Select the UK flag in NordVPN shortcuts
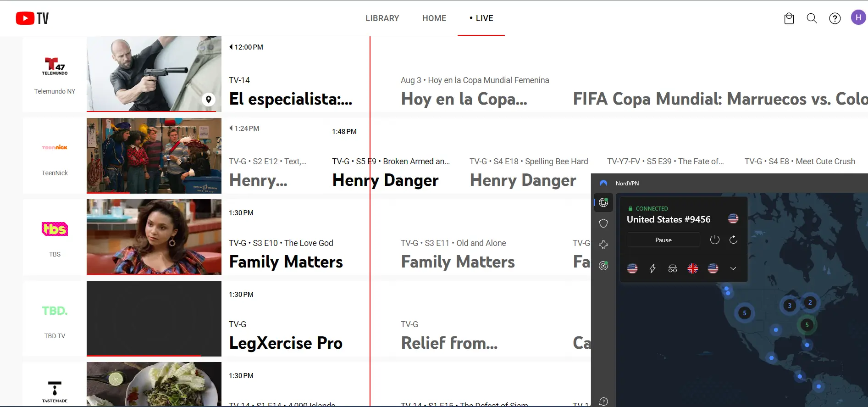This screenshot has height=407, width=868. tap(693, 268)
